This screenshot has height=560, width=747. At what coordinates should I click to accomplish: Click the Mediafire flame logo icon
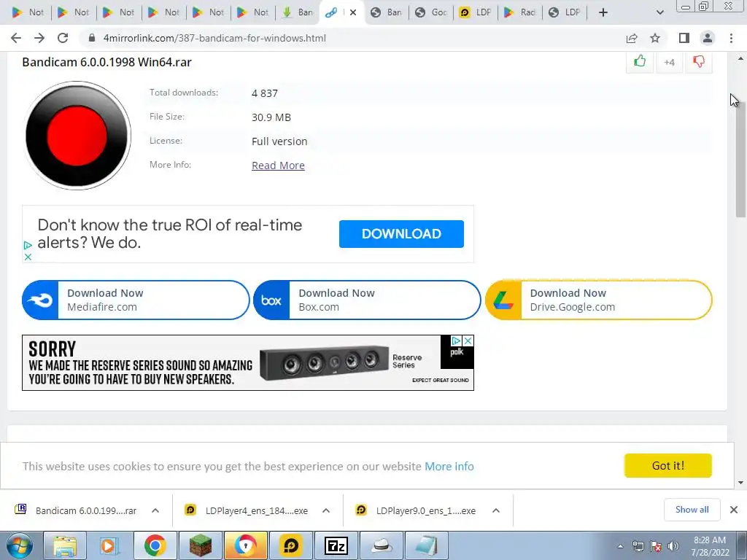(40, 300)
